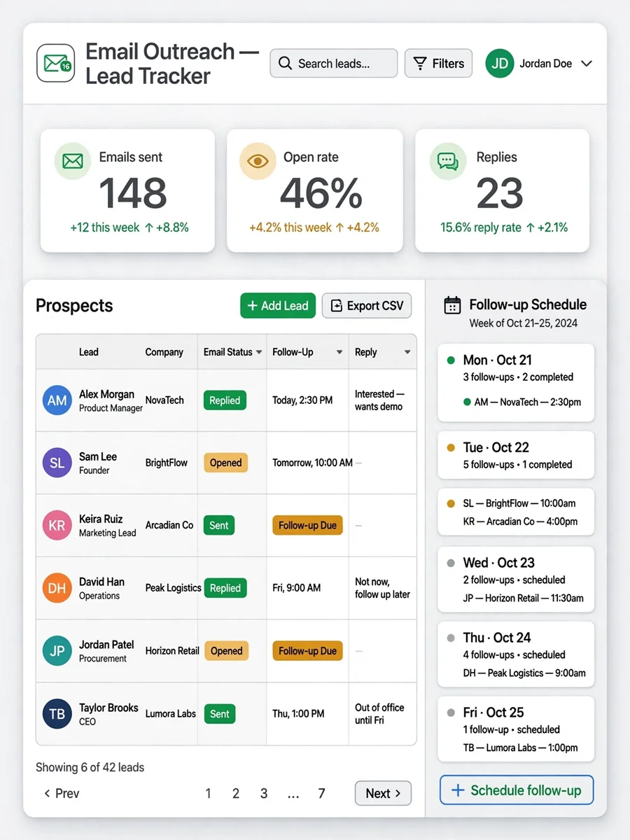
Task: Select page 1 in pagination
Action: click(x=208, y=793)
